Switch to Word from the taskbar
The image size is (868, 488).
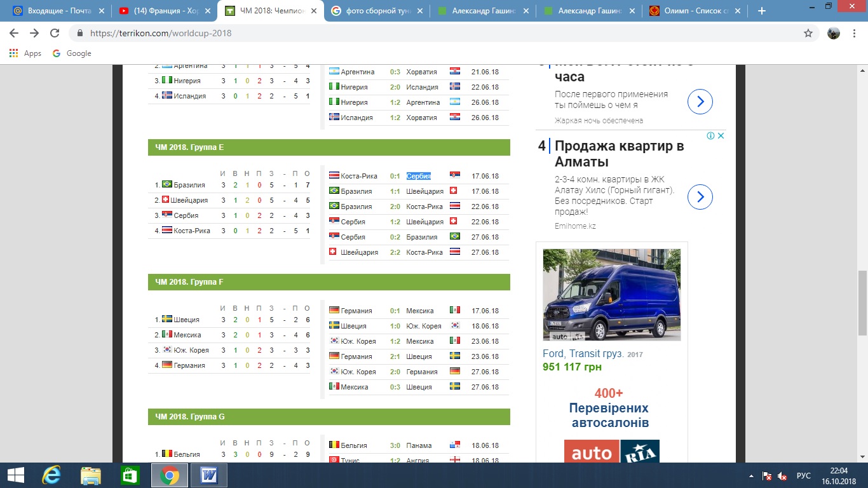[x=209, y=475]
